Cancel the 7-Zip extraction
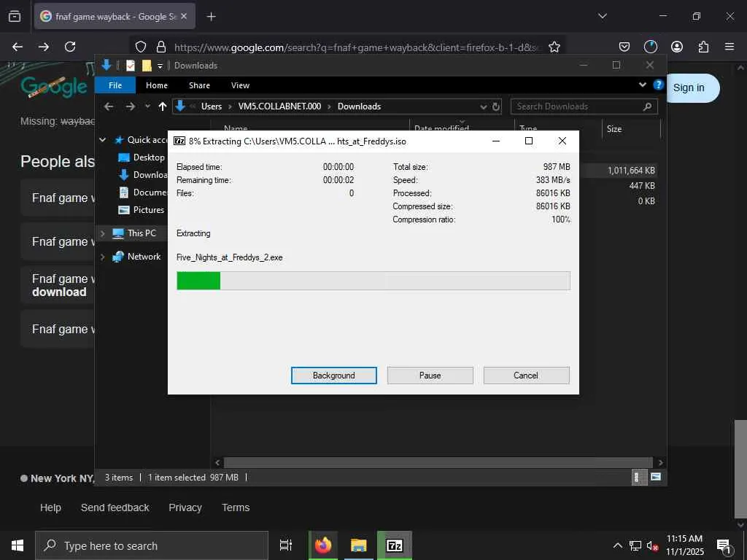This screenshot has width=747, height=560. click(x=526, y=376)
